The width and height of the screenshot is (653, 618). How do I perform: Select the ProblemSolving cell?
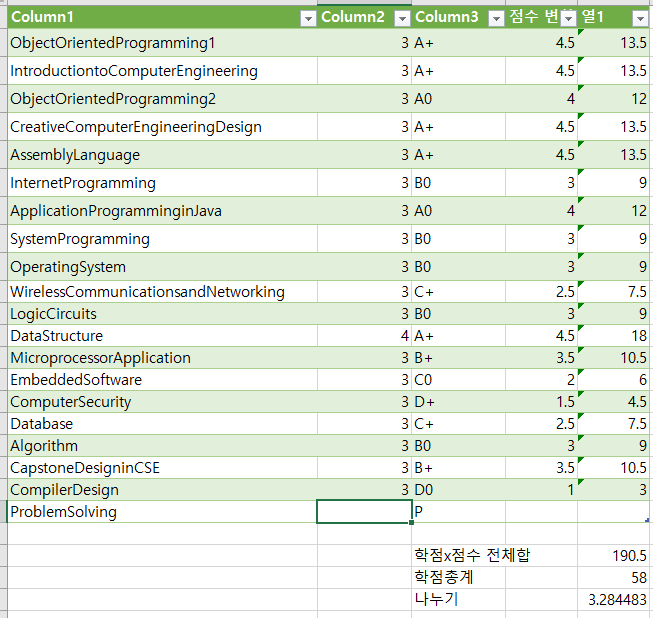point(162,512)
